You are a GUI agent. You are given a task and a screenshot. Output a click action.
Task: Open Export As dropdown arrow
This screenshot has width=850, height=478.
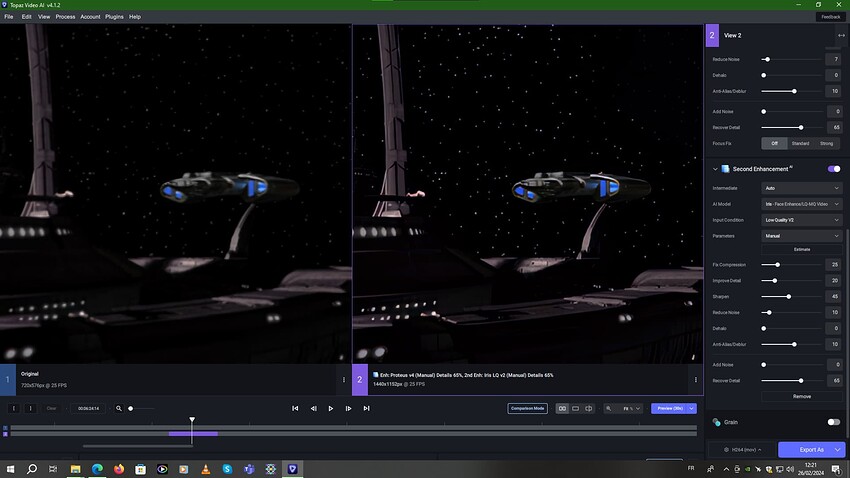click(838, 449)
